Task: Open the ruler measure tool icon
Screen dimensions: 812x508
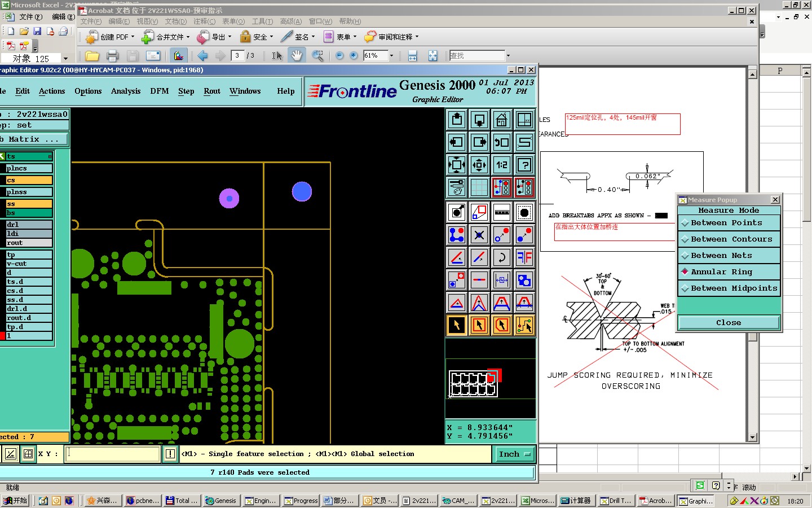Action: [502, 212]
